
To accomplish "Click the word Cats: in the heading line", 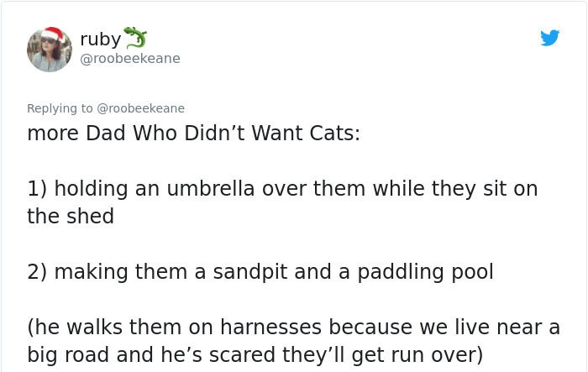I will tap(335, 133).
